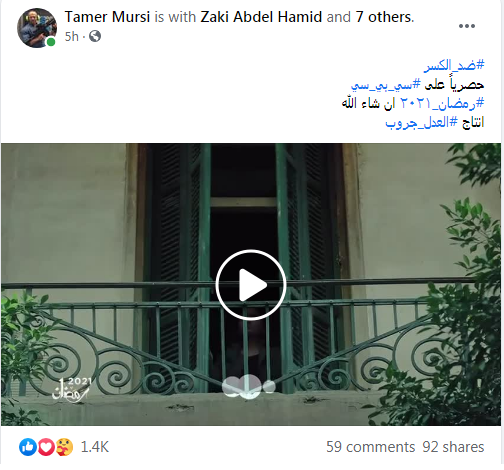The height and width of the screenshot is (470, 504).
Task: View the 92 shares
Action: (453, 447)
